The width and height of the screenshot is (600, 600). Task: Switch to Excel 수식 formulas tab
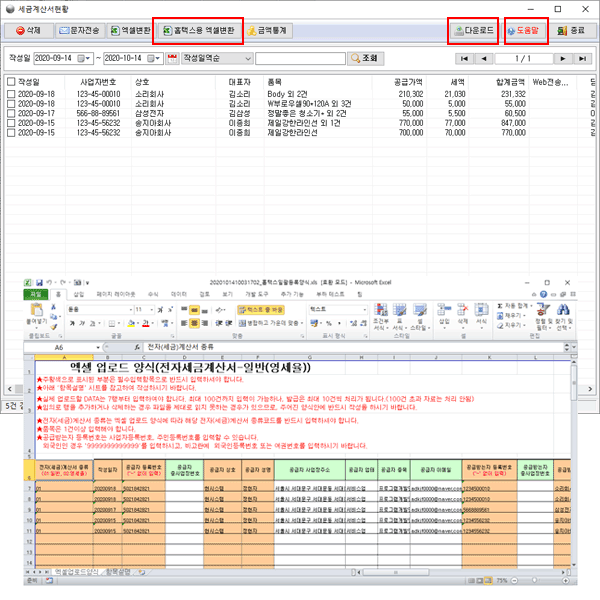[x=153, y=294]
